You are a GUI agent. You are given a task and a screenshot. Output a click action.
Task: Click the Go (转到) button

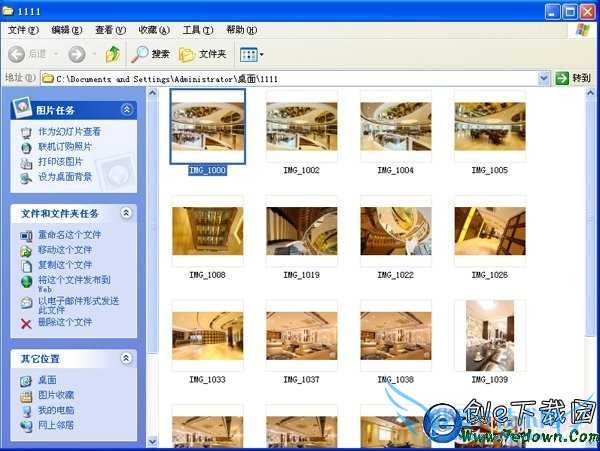[x=573, y=78]
